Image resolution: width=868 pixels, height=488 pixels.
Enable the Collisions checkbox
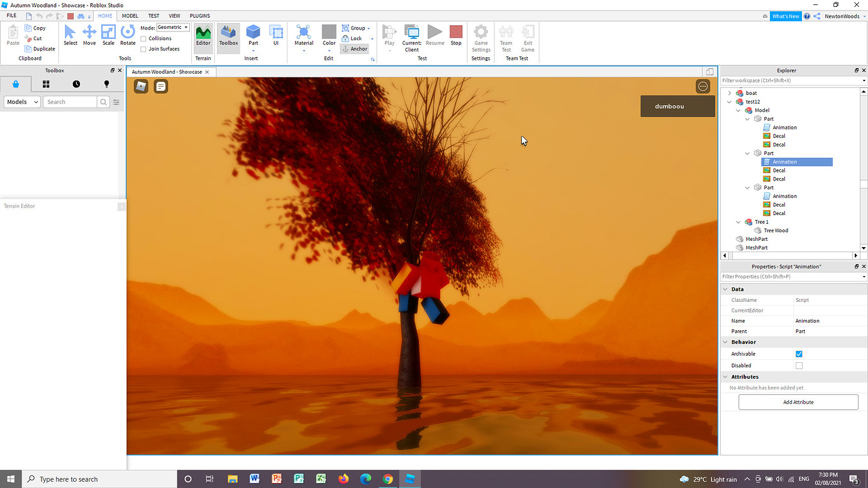pyautogui.click(x=143, y=39)
